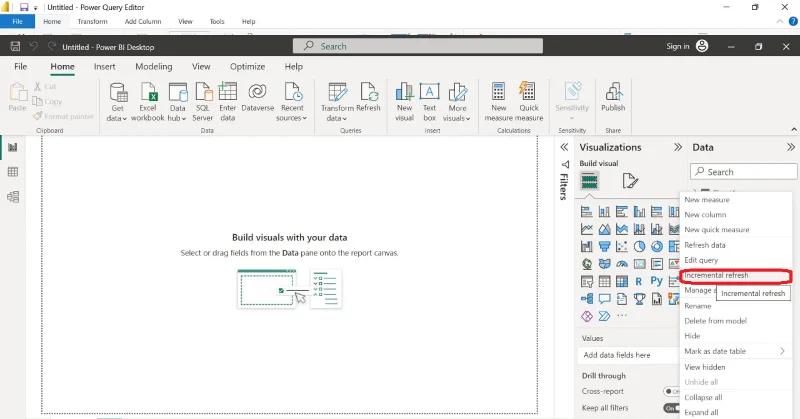This screenshot has width=800, height=419.
Task: Click Data pane Search field
Action: click(x=743, y=172)
